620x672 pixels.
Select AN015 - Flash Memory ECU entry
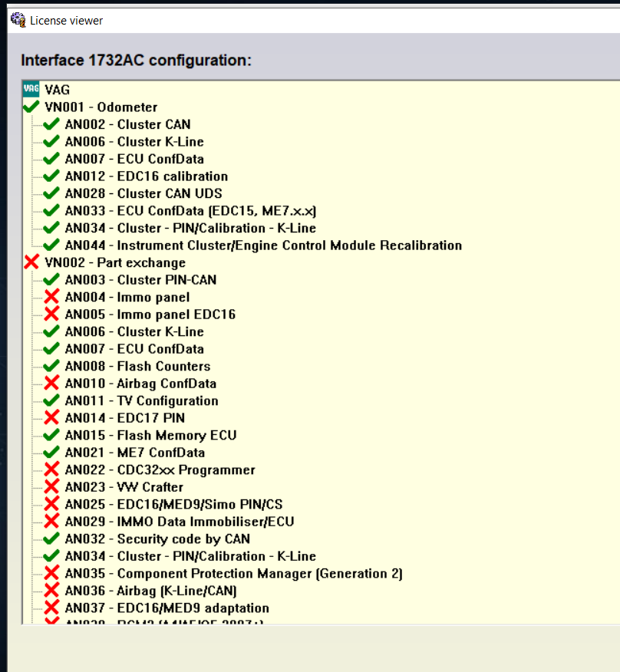click(150, 435)
